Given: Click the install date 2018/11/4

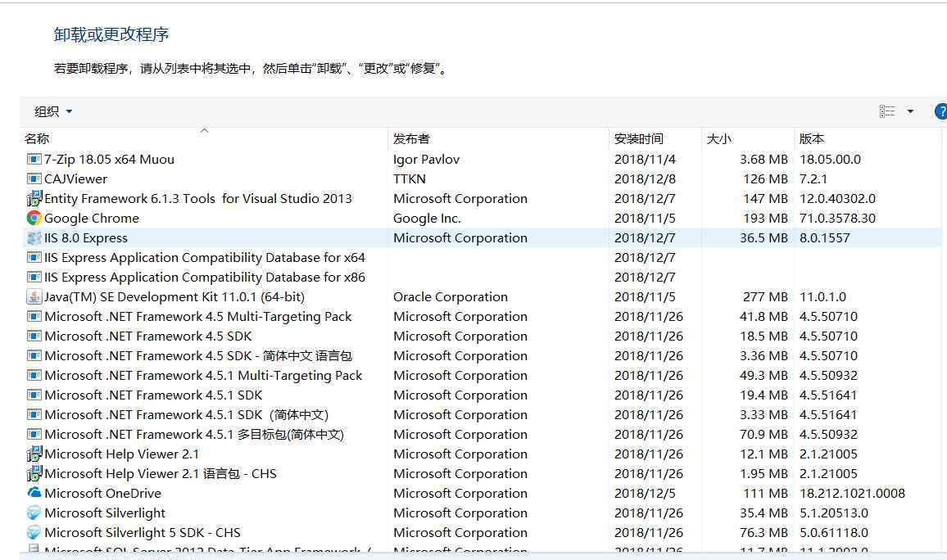Looking at the screenshot, I should (645, 160).
